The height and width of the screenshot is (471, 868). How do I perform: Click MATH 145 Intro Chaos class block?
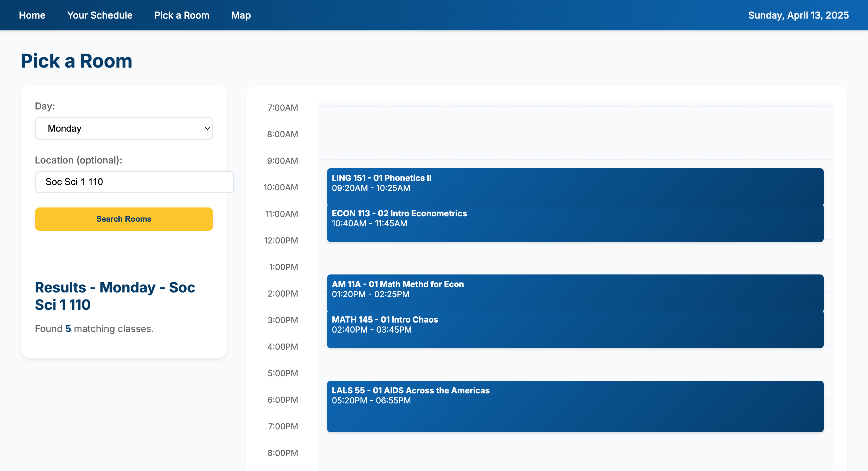pos(575,329)
